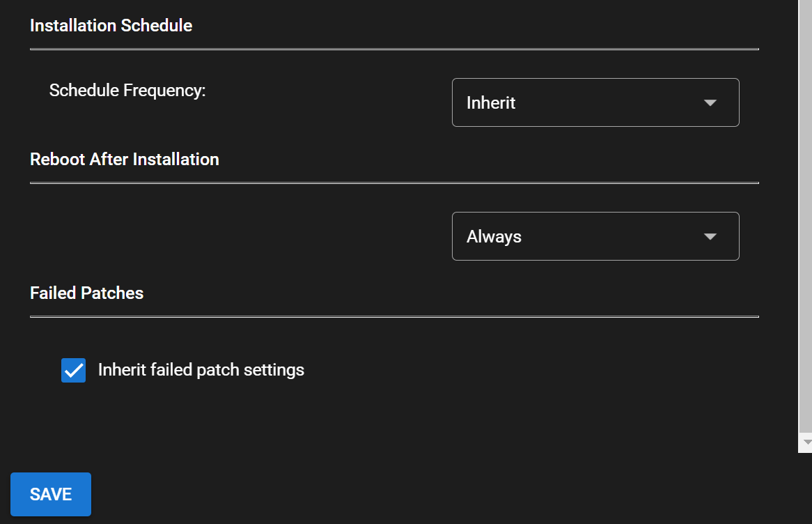
Task: Click the divider line under Installation Schedule
Action: pos(394,49)
